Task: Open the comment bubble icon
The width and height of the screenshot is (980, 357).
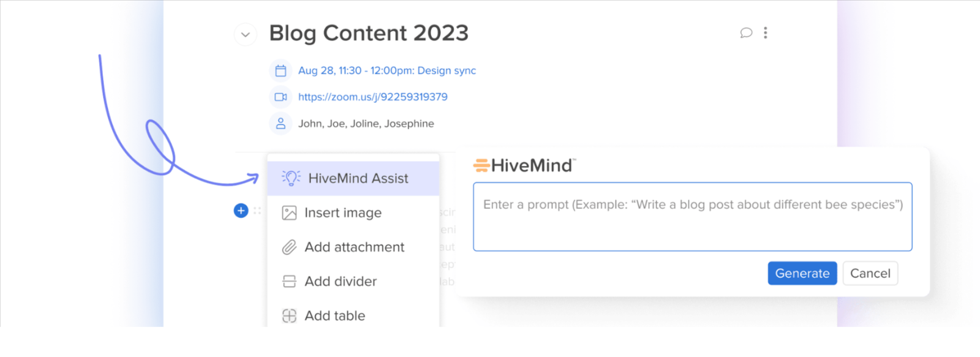Action: click(746, 32)
